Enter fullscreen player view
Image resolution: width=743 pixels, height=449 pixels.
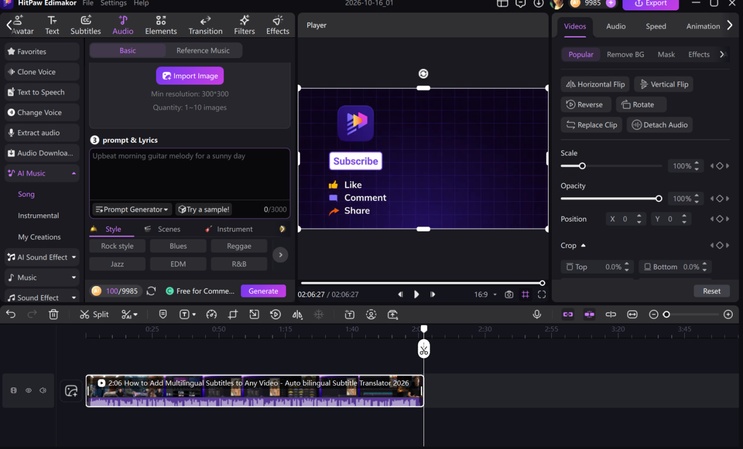pos(542,295)
